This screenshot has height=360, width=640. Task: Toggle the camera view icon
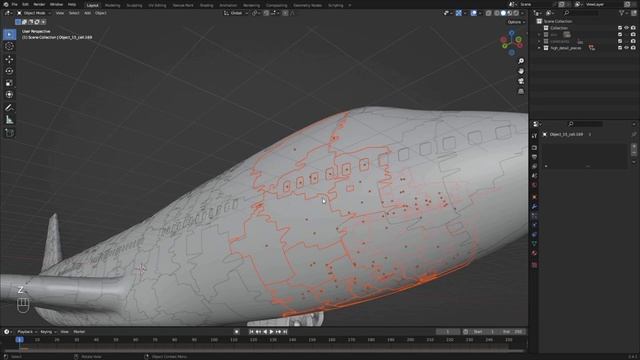[x=521, y=81]
